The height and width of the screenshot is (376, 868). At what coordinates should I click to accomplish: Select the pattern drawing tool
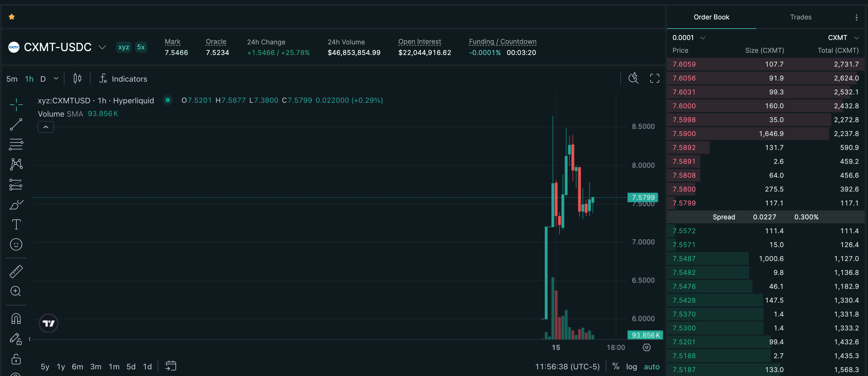tap(16, 164)
